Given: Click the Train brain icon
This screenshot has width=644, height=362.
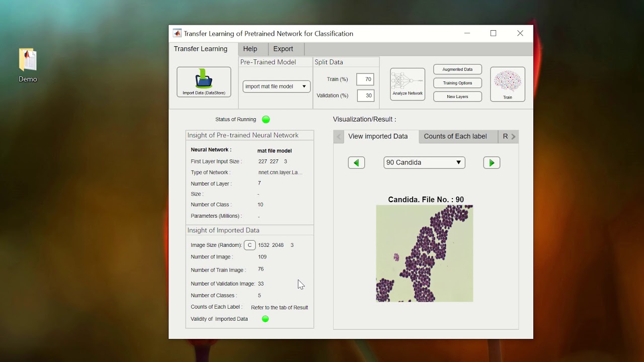Looking at the screenshot, I should [x=507, y=84].
